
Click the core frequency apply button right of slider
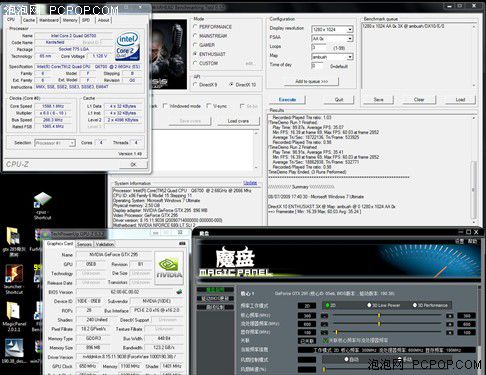[x=450, y=315]
